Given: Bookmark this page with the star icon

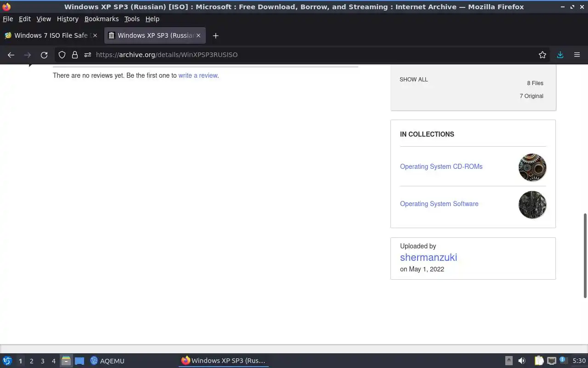Looking at the screenshot, I should [x=543, y=55].
